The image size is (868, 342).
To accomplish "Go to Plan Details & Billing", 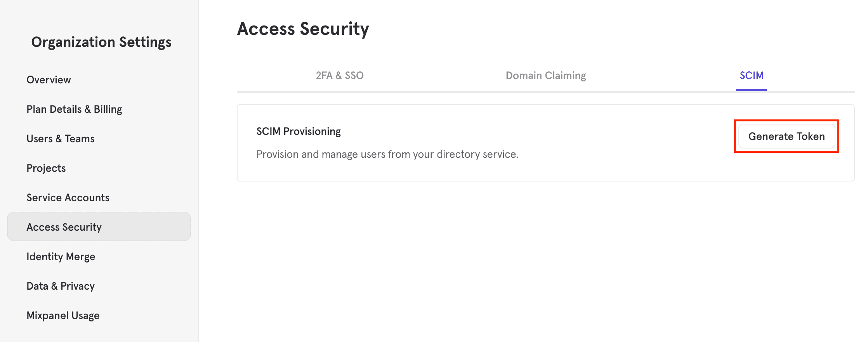I will click(74, 109).
